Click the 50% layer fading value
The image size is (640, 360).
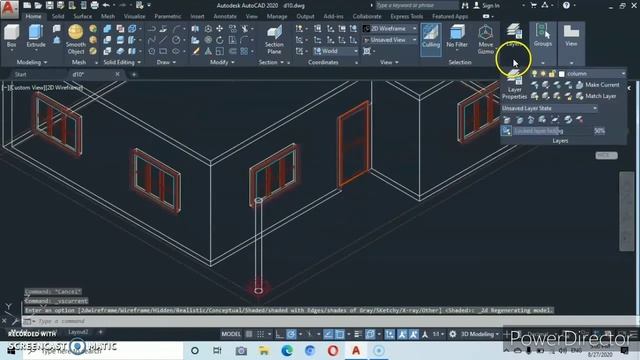pyautogui.click(x=600, y=131)
